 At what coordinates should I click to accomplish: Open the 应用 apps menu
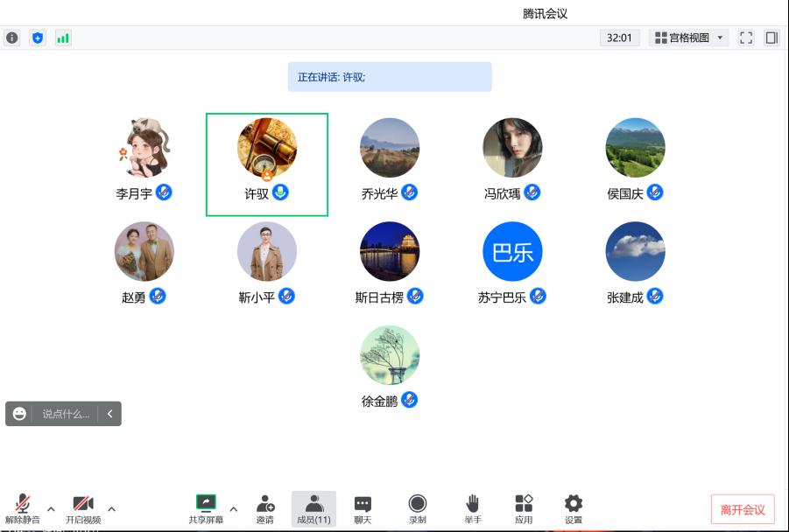pos(524,508)
